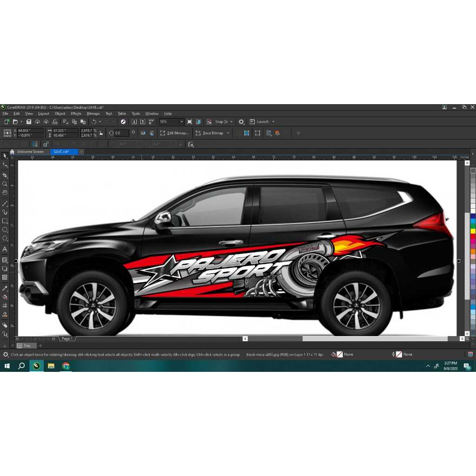This screenshot has height=476, width=476.
Task: Expand the Trace Bitmap dropdown
Action: pos(228,133)
